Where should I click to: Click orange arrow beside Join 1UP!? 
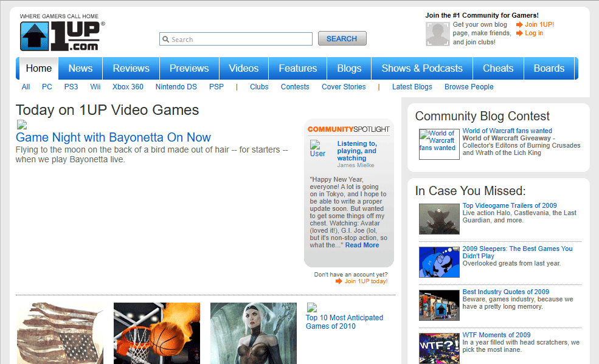[519, 25]
